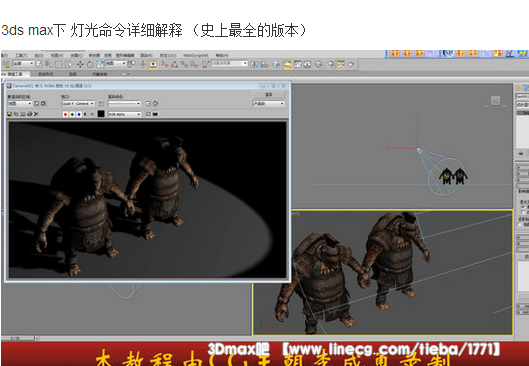Toggle the blue channel display
Screen dimensions: 529x366
coord(79,114)
